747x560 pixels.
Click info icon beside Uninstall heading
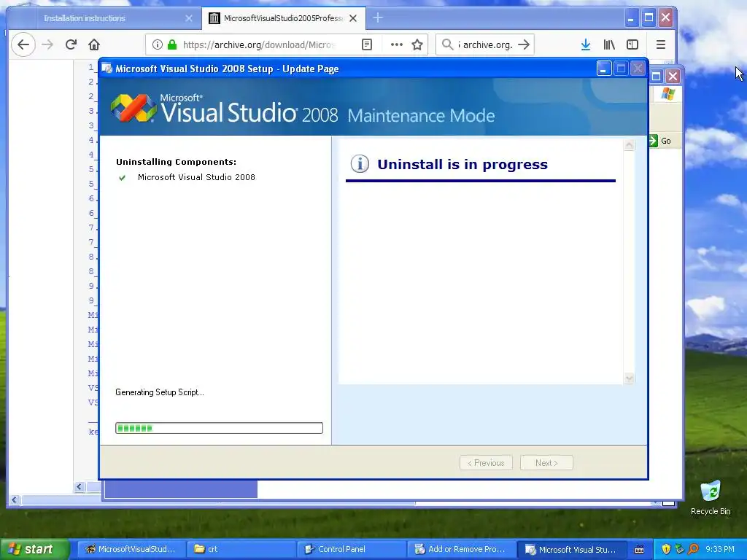[x=360, y=164]
